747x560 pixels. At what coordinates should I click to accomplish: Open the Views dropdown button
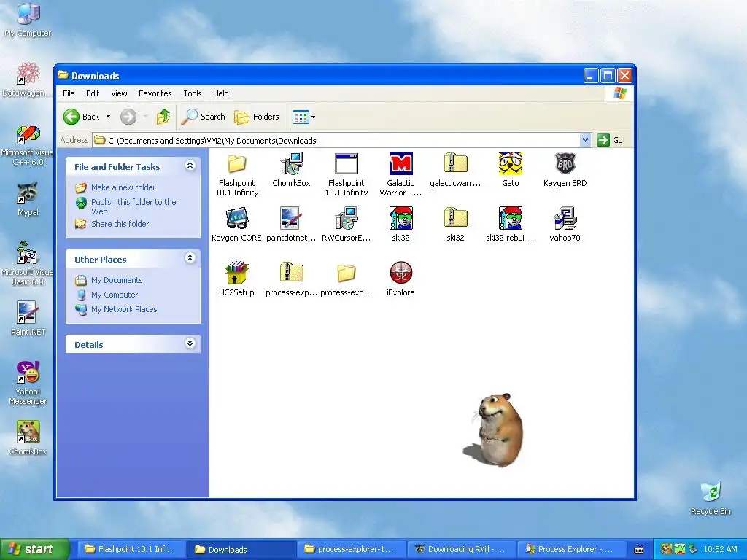(x=303, y=117)
